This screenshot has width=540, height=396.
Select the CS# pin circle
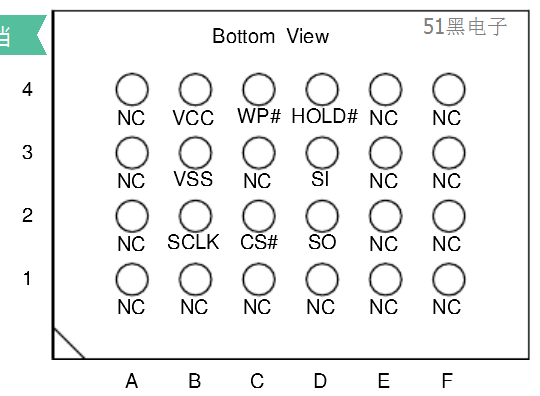tap(259, 216)
